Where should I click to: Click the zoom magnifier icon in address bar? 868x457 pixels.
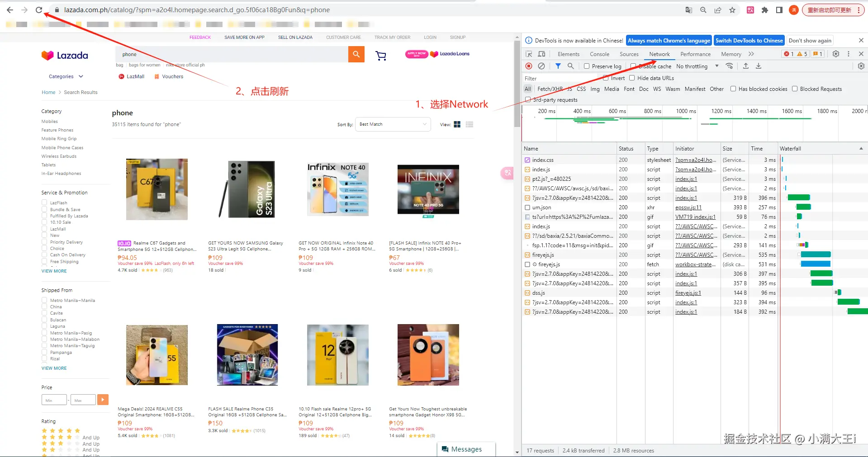703,10
